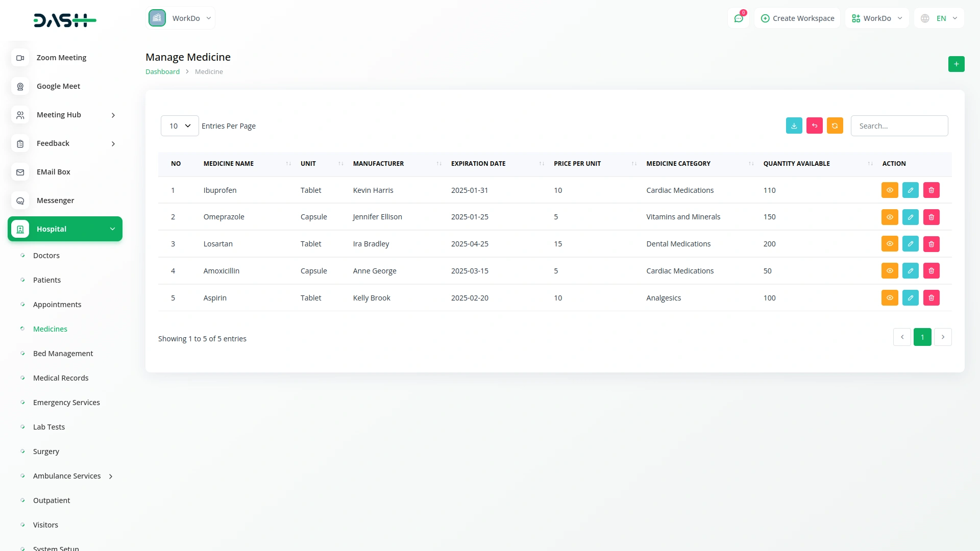
Task: View details of the Losartan row
Action: 889,244
